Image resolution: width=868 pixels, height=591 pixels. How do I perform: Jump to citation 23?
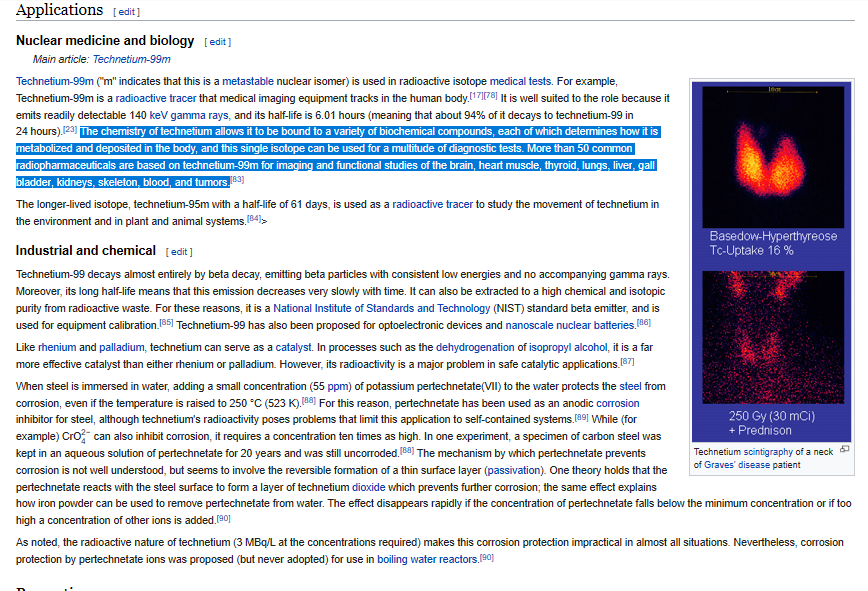[x=70, y=128]
